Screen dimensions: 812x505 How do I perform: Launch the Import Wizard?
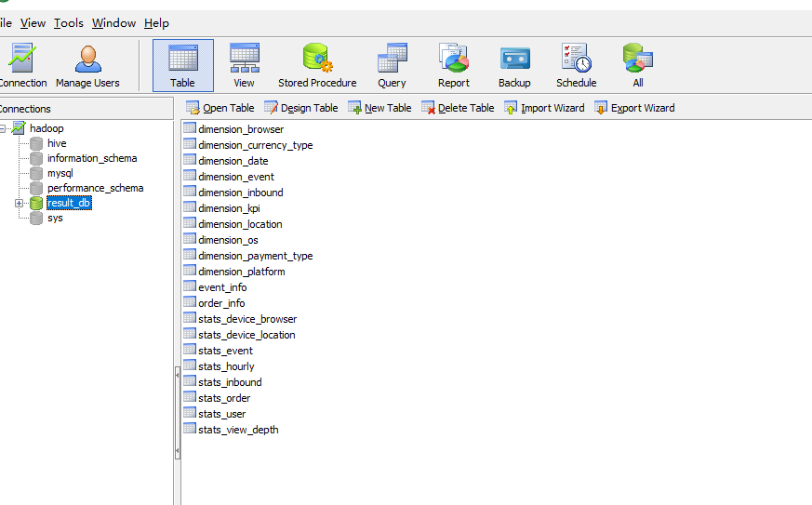(544, 108)
